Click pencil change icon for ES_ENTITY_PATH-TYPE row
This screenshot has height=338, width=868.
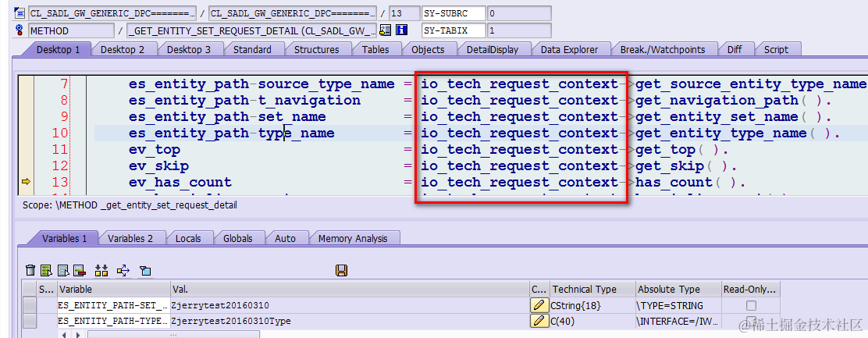(539, 321)
